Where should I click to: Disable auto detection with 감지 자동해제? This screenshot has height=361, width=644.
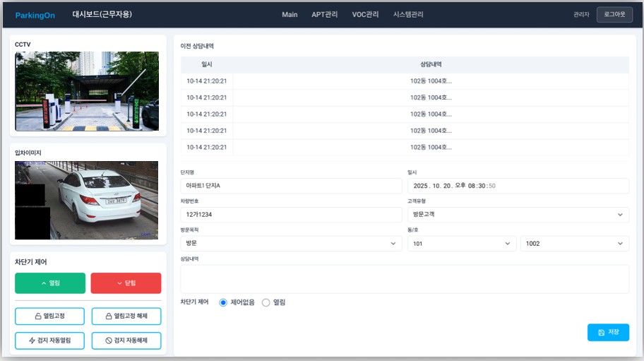pos(126,341)
